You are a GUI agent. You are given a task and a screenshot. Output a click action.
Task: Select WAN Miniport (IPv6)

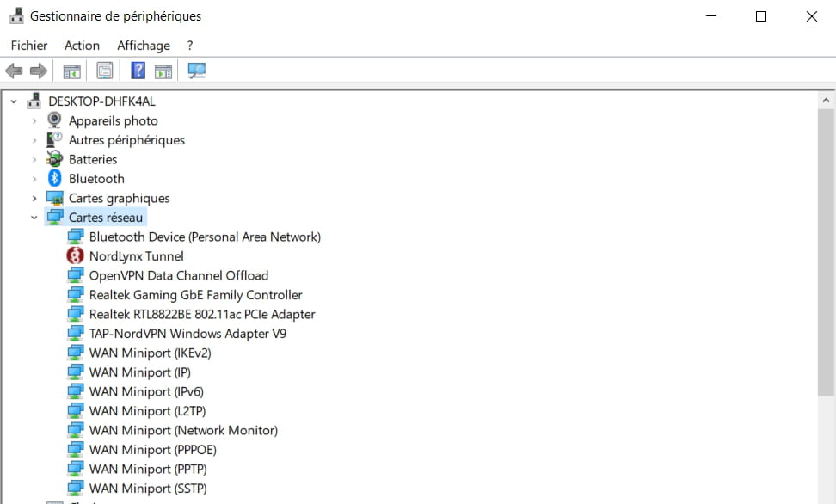pos(146,391)
